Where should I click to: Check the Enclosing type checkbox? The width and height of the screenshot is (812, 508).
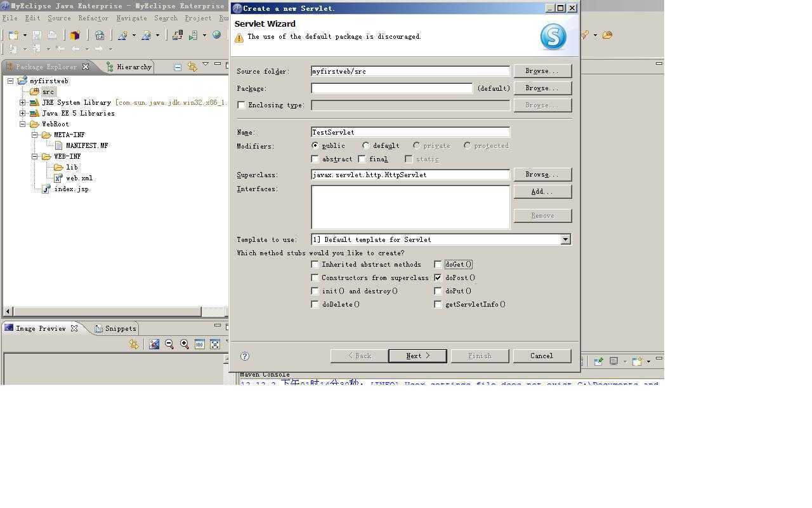coord(241,105)
